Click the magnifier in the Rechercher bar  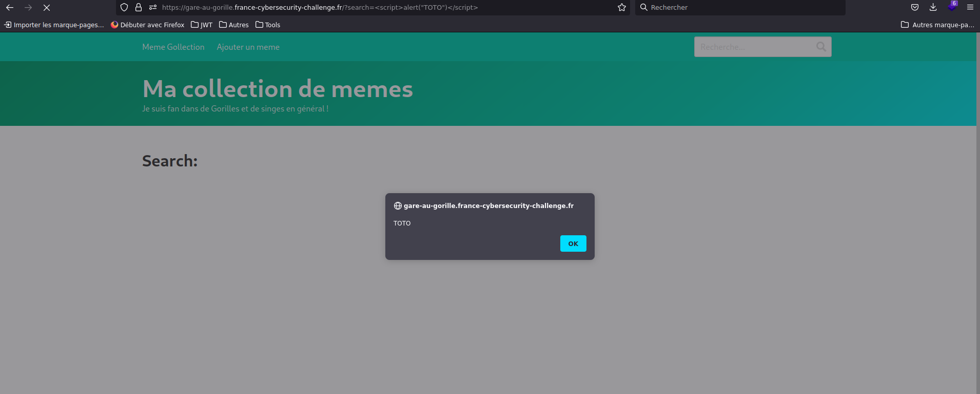pos(643,8)
